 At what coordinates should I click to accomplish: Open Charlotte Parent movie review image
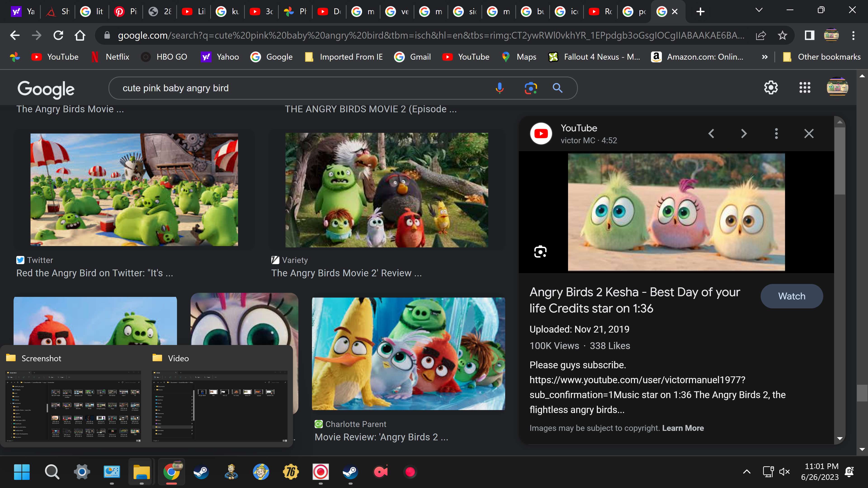(408, 354)
